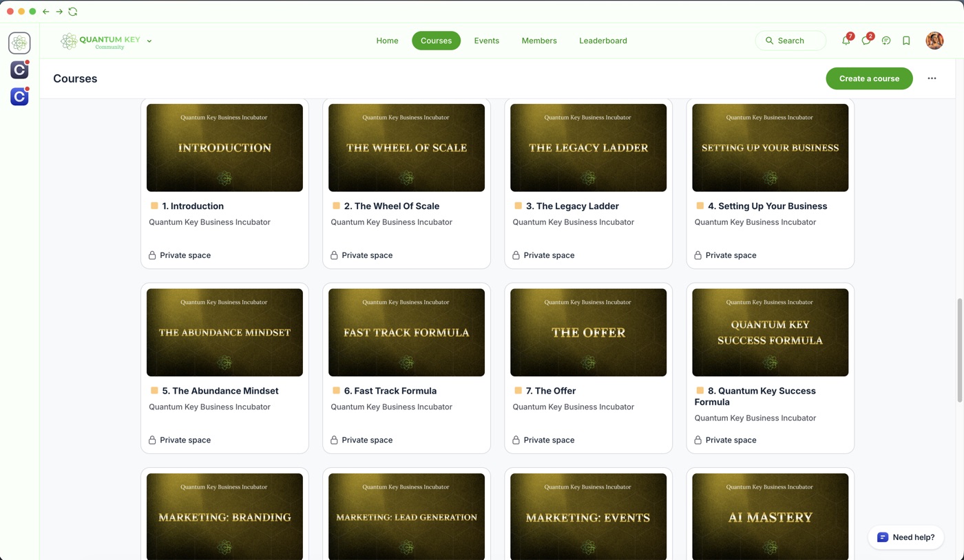964x560 pixels.
Task: Open the Fast Track Formula thumbnail
Action: coord(406,332)
